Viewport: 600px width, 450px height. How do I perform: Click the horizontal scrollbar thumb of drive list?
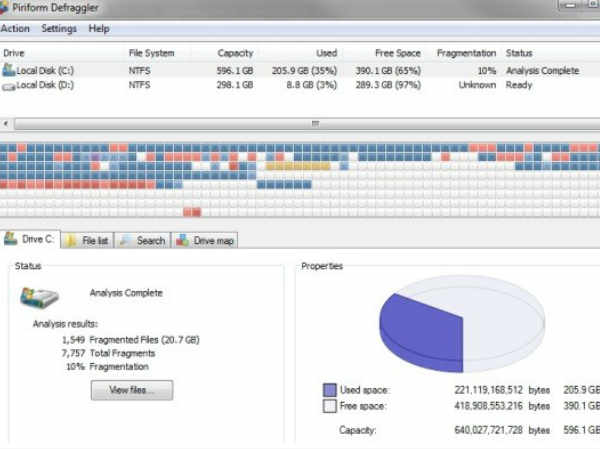pos(315,124)
